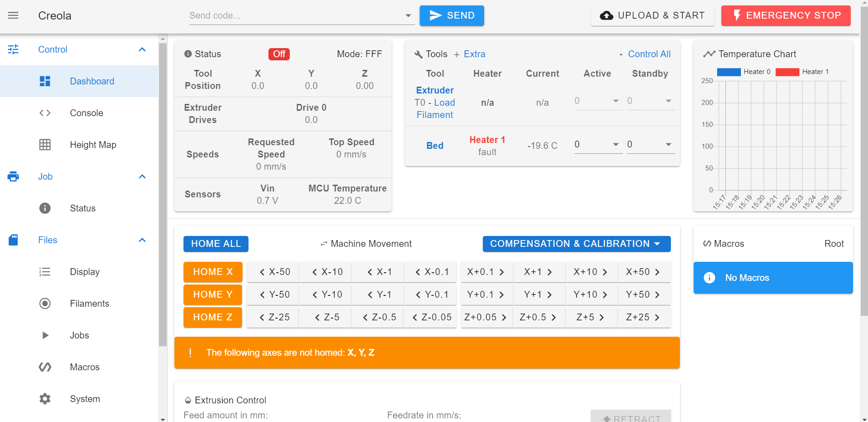Click the Files SD card icon

[x=14, y=240]
